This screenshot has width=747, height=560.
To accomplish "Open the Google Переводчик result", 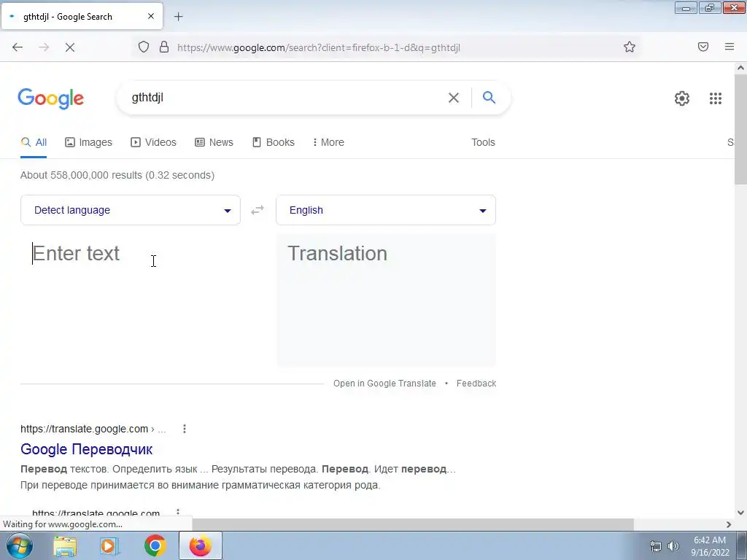I will coord(87,449).
